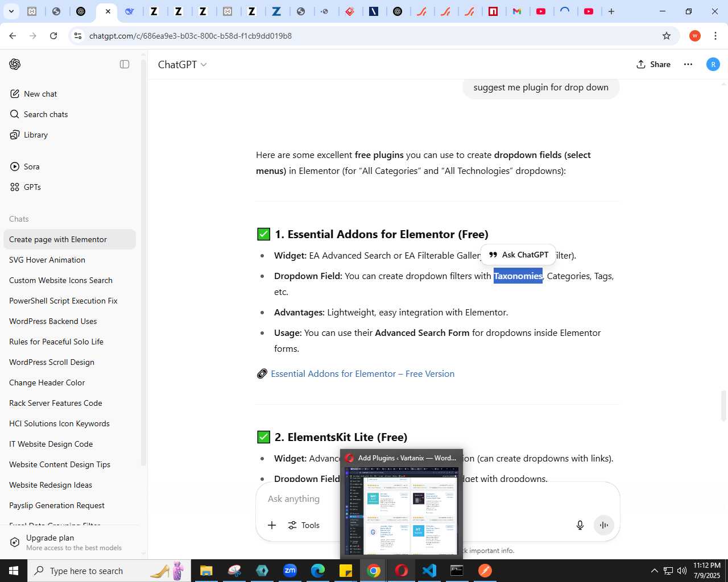Viewport: 728px width, 582px height.
Task: Click the Ask ChatGPT quote popup
Action: tap(518, 255)
